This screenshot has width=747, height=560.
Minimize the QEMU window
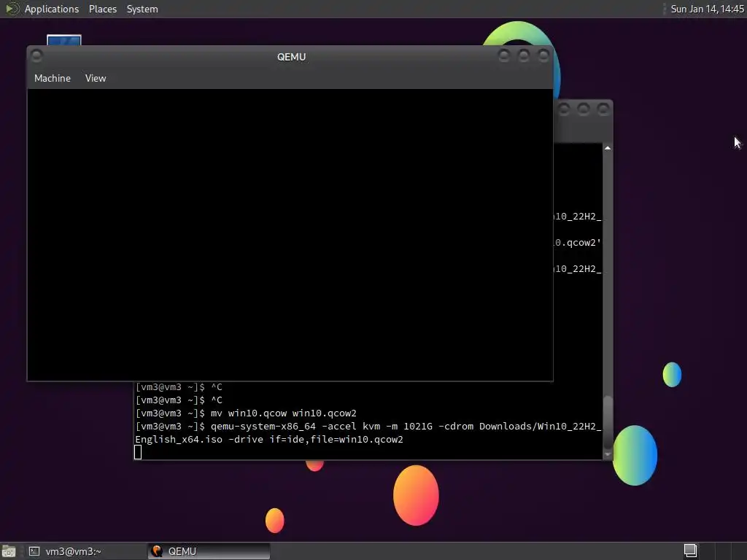click(x=503, y=56)
